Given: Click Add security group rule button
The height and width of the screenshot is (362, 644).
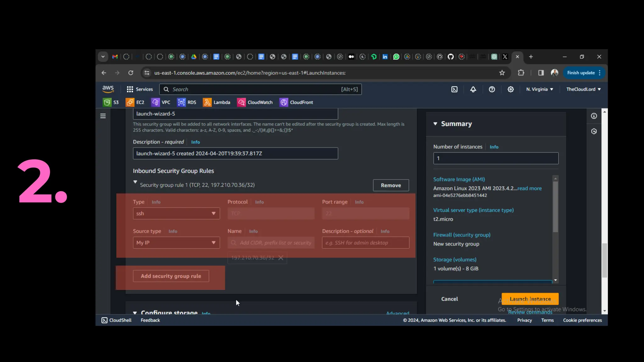Looking at the screenshot, I should point(171,276).
